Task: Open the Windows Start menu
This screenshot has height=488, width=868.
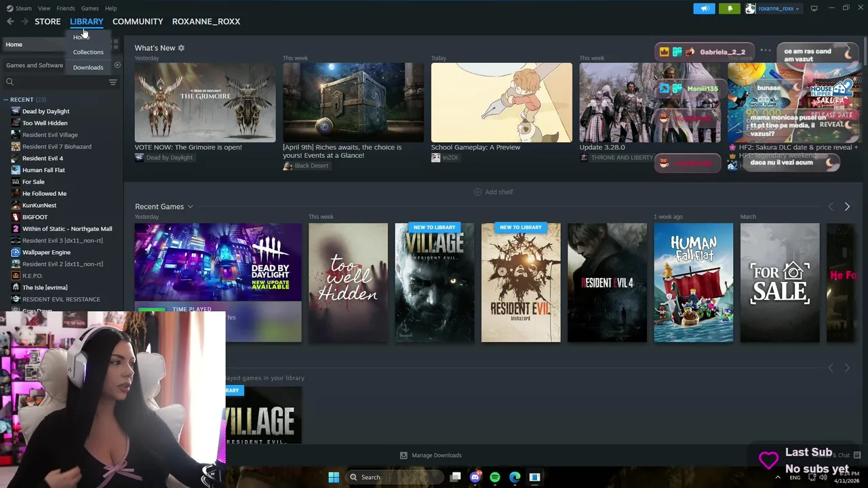Action: coord(334,477)
